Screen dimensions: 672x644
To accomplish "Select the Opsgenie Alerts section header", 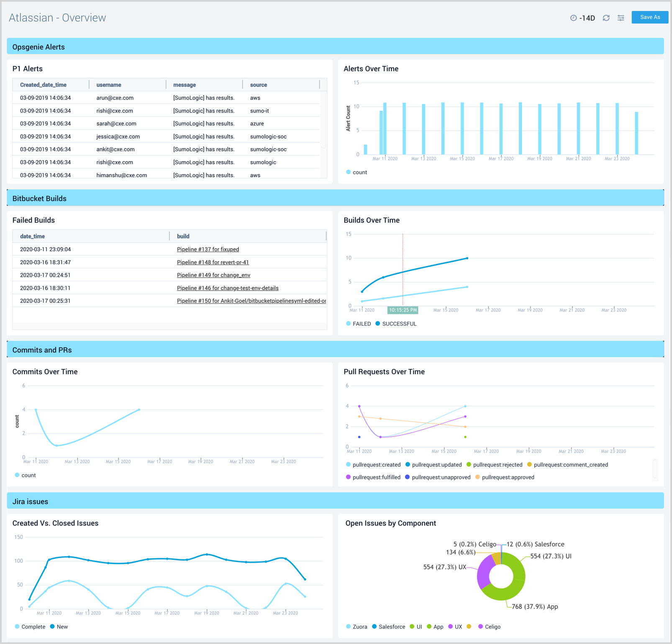I will coord(335,46).
